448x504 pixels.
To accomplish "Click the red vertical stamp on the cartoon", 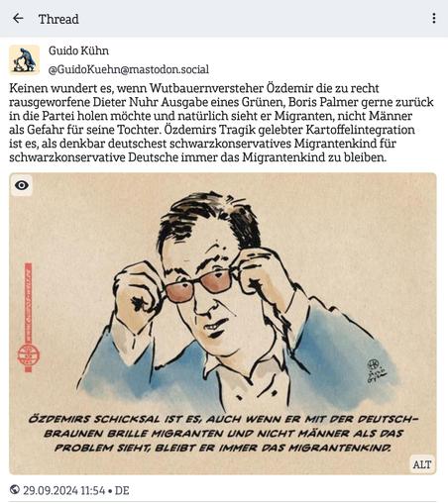I will [28, 318].
